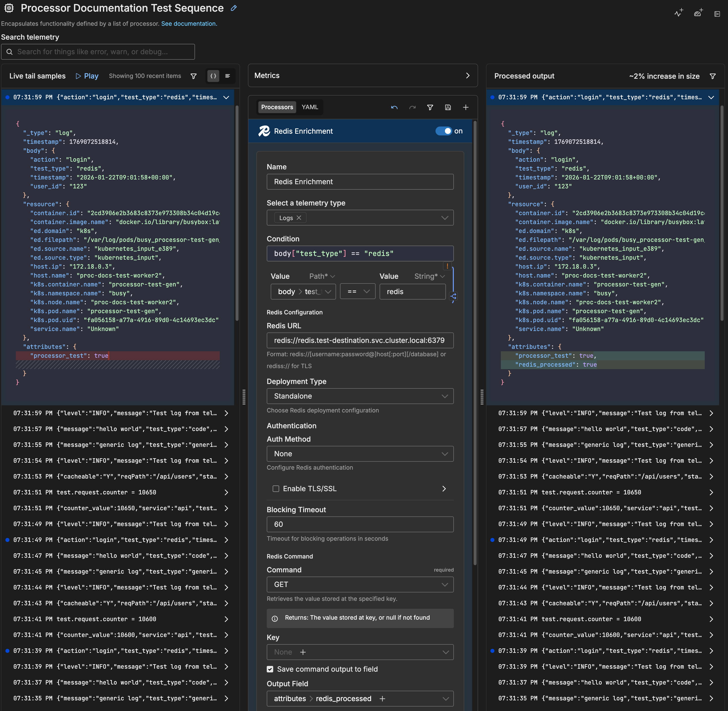Click the redo icon in the Processors panel
The image size is (728, 711).
point(412,107)
